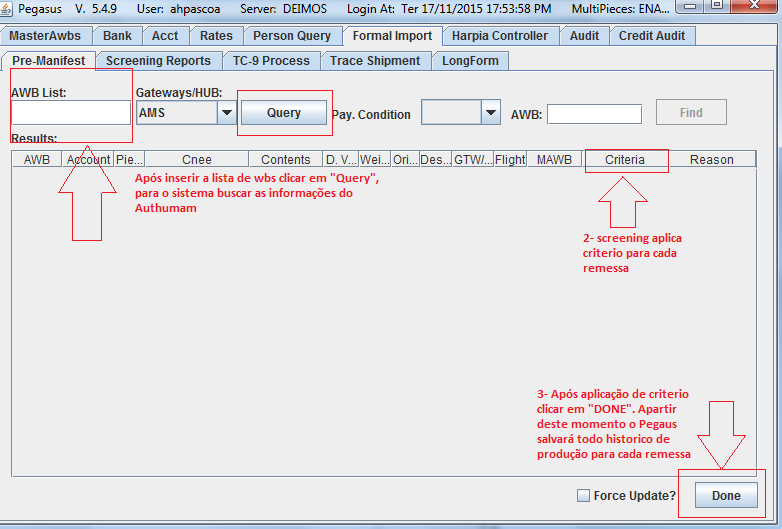
Task: Open the Trace Shipment sub-tab
Action: point(375,61)
